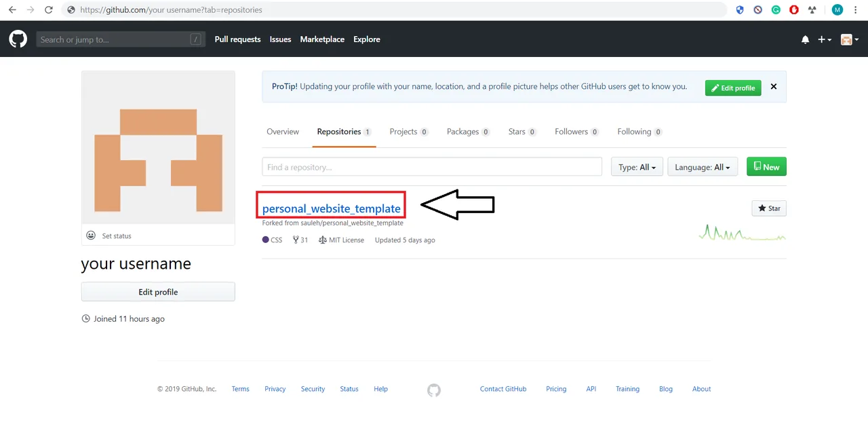Open Pull requests in the header
The image size is (868, 446).
[x=237, y=39]
